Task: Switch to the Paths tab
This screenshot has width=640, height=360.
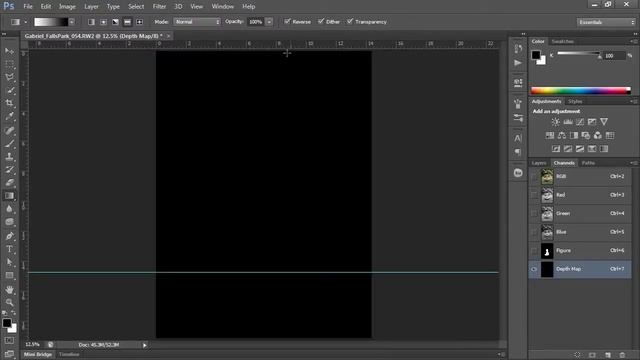Action: pos(588,163)
